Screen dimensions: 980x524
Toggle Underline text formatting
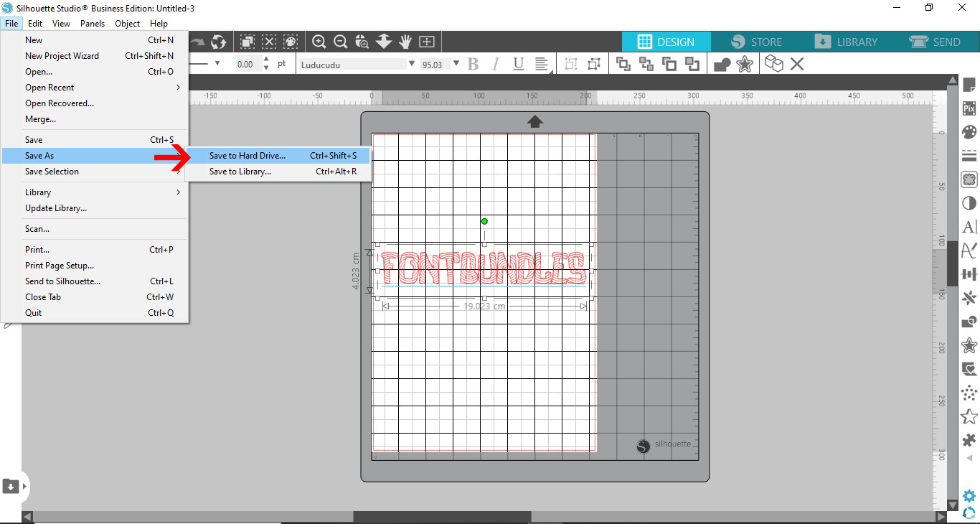518,65
